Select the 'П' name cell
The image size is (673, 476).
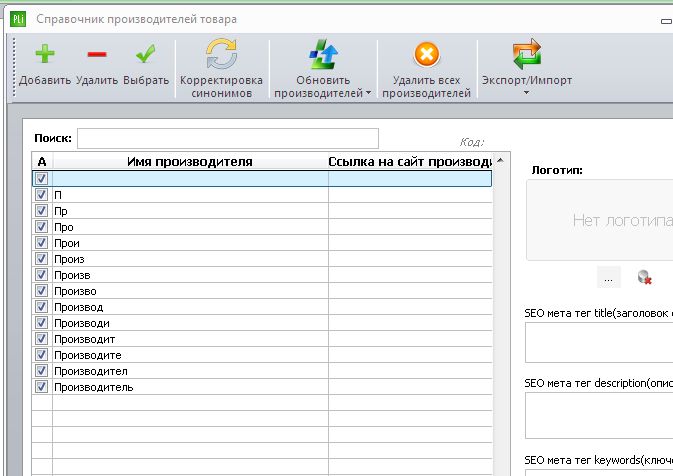190,194
